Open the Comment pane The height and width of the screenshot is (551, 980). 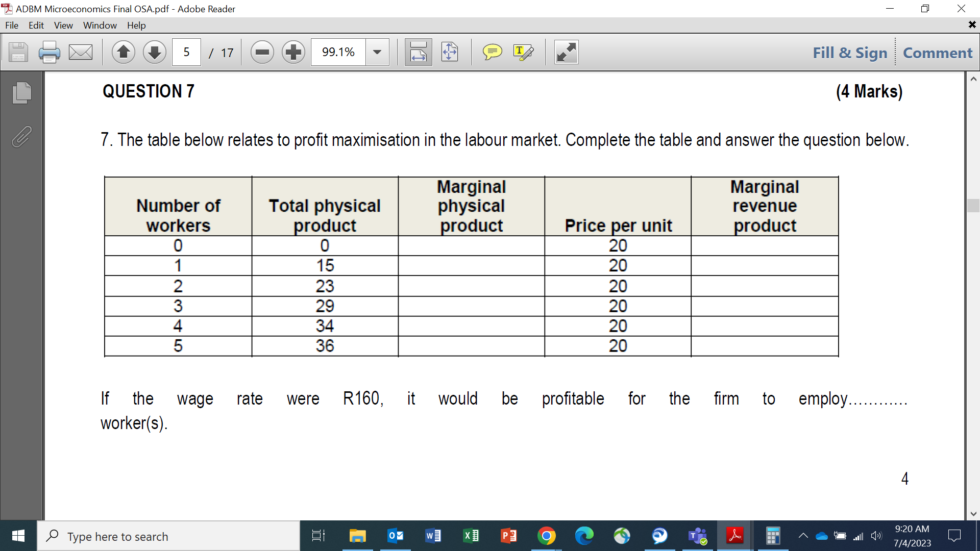pos(938,52)
